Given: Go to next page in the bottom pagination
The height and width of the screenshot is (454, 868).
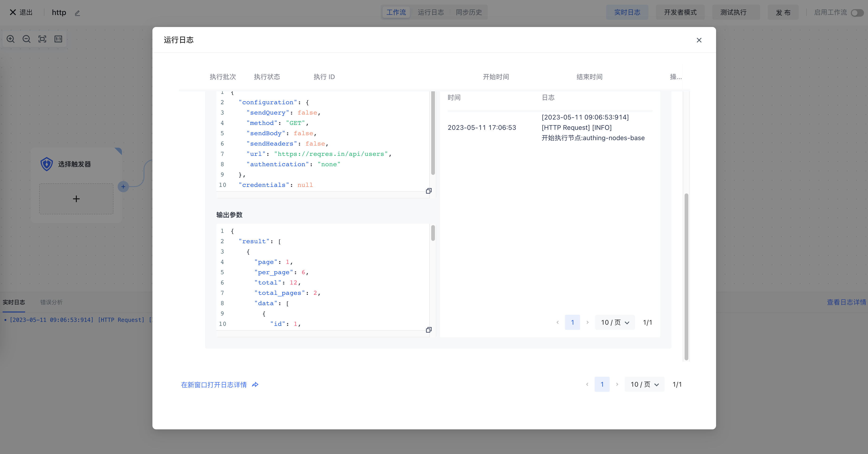Looking at the screenshot, I should [x=617, y=384].
